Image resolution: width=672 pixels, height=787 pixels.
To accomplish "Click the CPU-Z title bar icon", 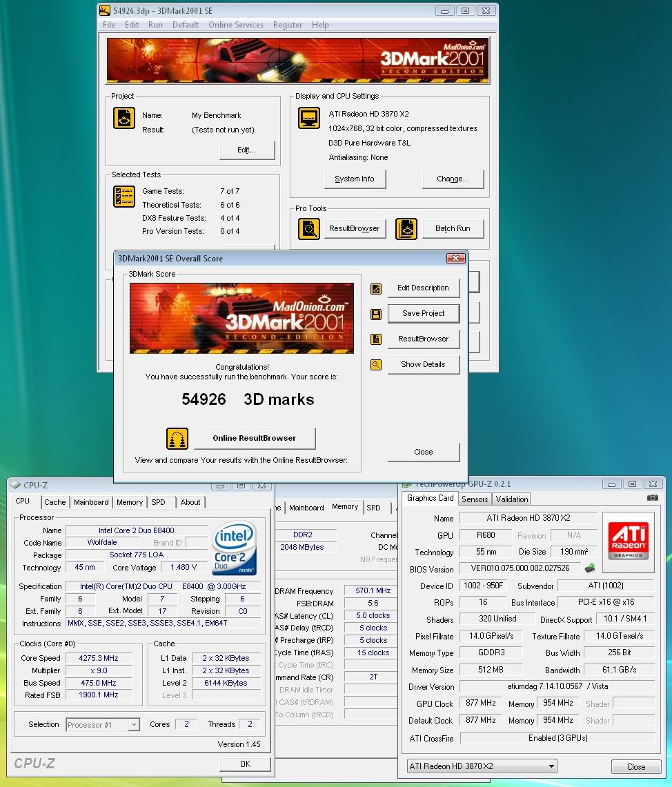I will pos(16,485).
